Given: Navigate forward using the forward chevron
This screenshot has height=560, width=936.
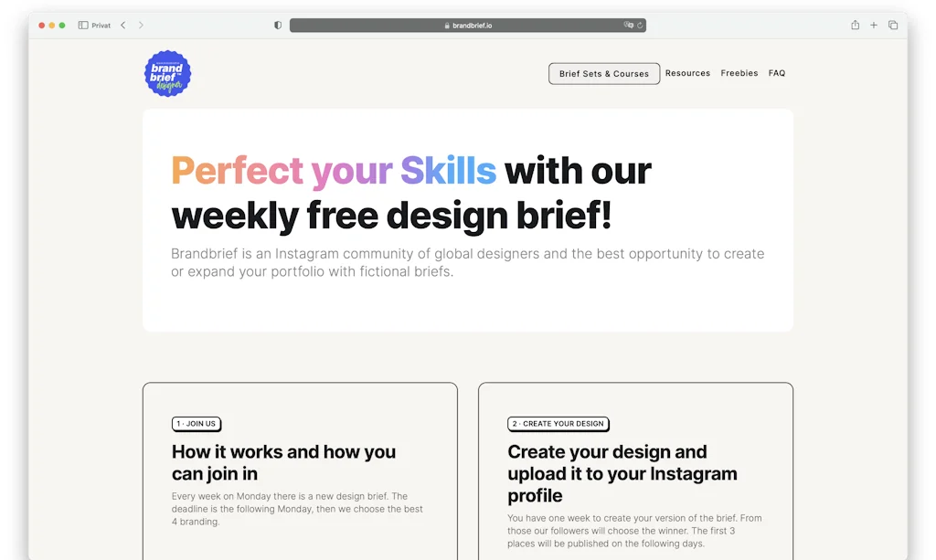Looking at the screenshot, I should pyautogui.click(x=142, y=25).
